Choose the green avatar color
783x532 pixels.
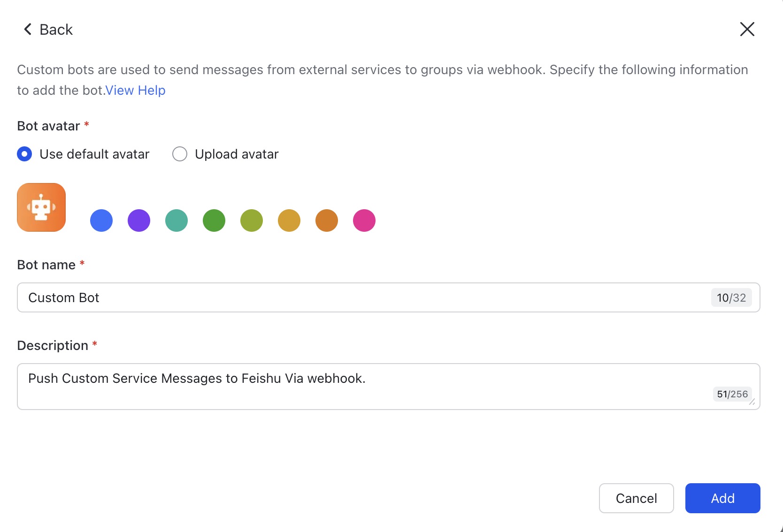click(x=214, y=220)
